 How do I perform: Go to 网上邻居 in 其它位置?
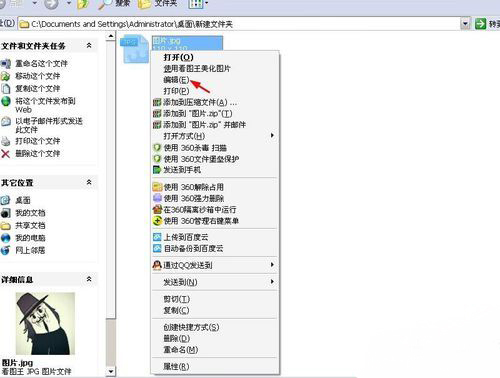[x=30, y=250]
